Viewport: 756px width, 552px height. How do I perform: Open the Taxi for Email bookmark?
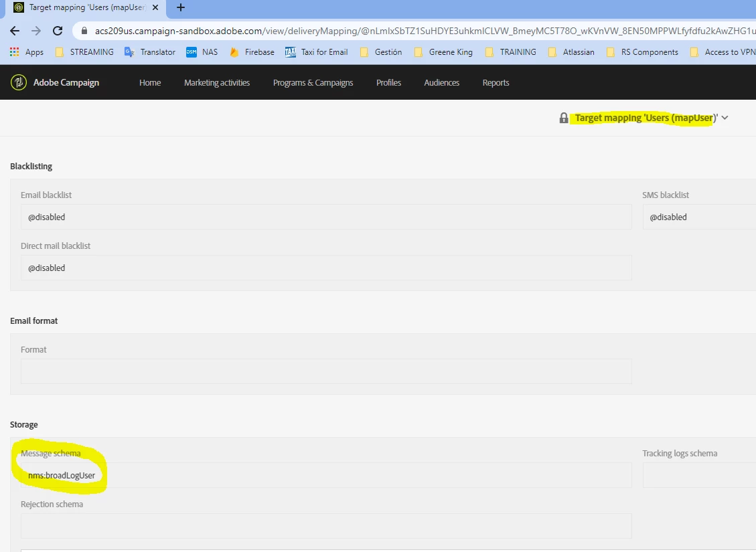coord(316,52)
